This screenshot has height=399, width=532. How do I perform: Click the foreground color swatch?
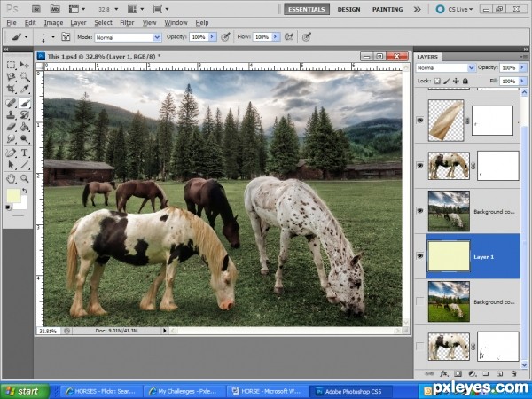click(x=13, y=196)
